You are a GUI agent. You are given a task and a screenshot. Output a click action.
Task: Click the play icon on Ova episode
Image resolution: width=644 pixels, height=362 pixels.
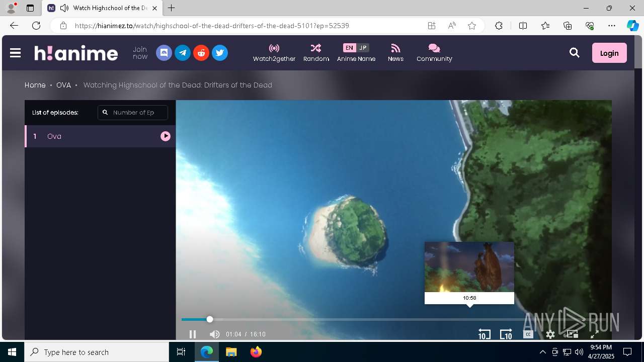click(166, 136)
